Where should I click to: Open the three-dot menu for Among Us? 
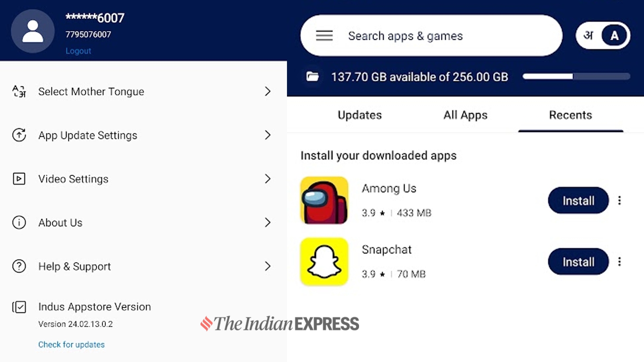click(x=620, y=200)
